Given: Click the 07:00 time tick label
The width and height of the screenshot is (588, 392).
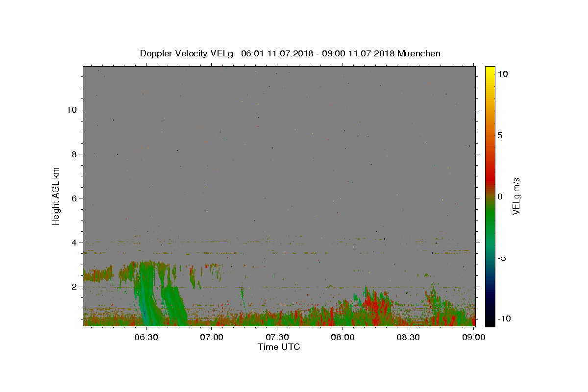Looking at the screenshot, I should point(212,337).
